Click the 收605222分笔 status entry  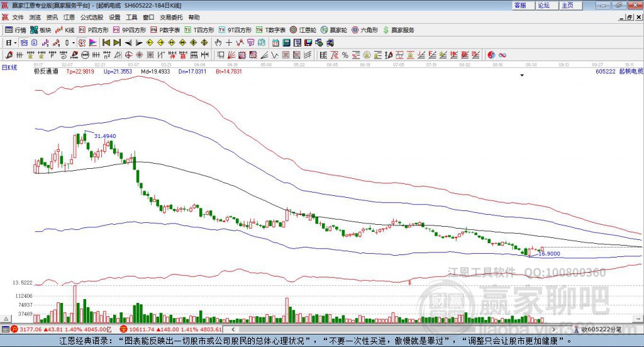(598, 329)
